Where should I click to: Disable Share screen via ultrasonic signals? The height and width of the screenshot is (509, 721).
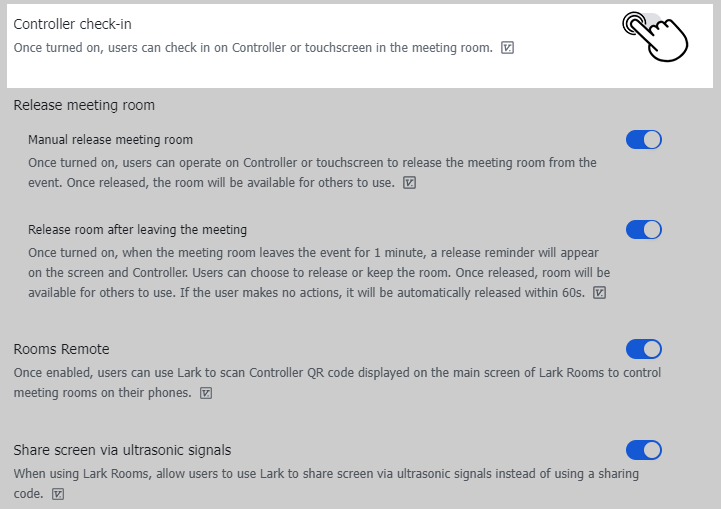point(643,450)
